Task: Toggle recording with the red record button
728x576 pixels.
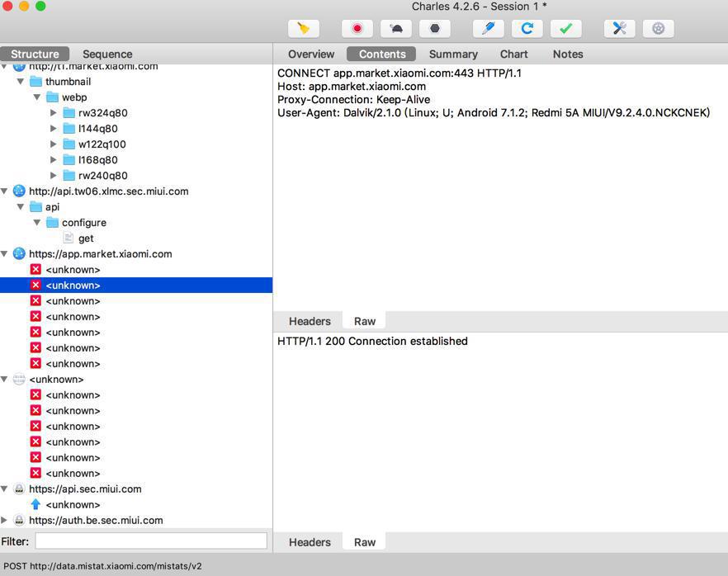Action: pyautogui.click(x=357, y=29)
